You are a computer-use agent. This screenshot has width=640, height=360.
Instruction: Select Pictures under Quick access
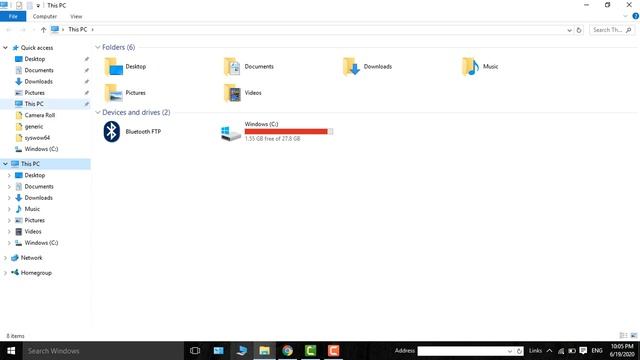click(x=34, y=93)
